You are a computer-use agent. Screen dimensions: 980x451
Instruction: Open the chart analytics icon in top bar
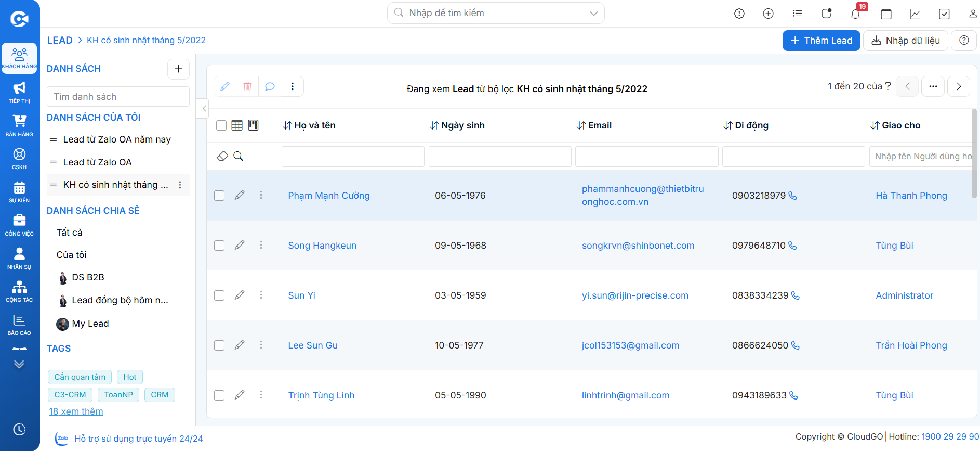[x=915, y=14]
